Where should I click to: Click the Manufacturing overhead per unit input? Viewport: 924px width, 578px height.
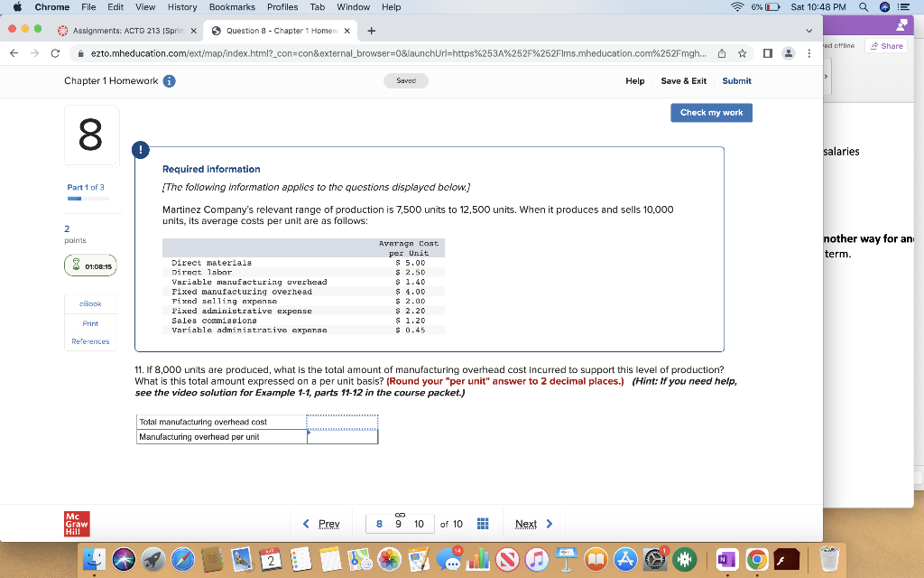(x=342, y=436)
